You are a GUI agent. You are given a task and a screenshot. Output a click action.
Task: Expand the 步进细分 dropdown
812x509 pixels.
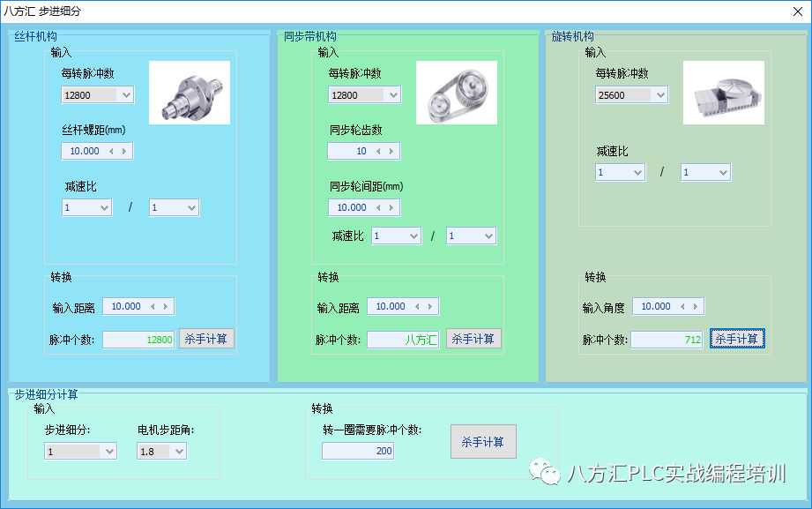109,452
